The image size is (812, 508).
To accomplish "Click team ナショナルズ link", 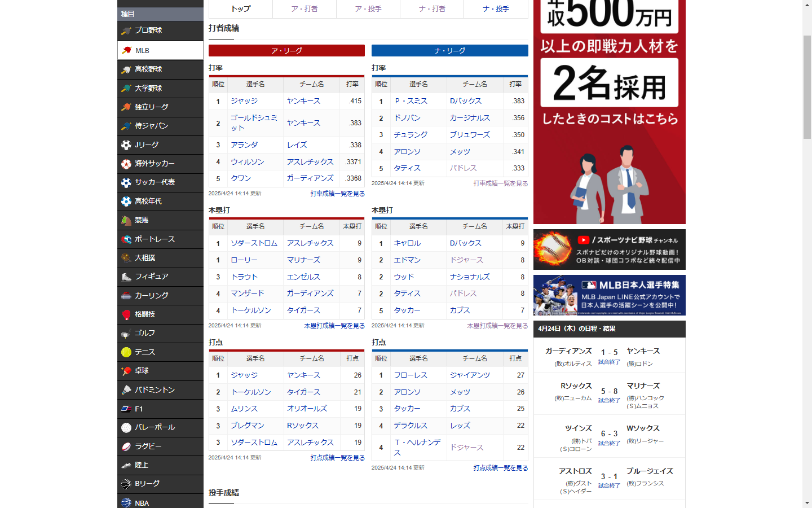I will coord(470,277).
